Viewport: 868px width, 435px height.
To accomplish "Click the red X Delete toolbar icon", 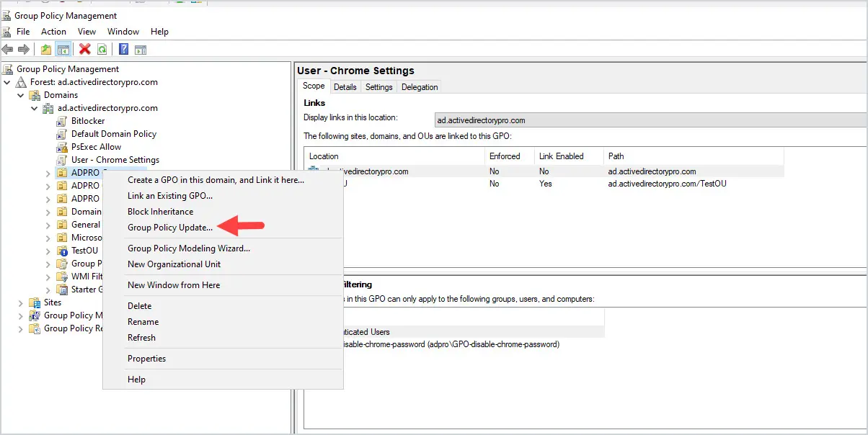I will 84,50.
